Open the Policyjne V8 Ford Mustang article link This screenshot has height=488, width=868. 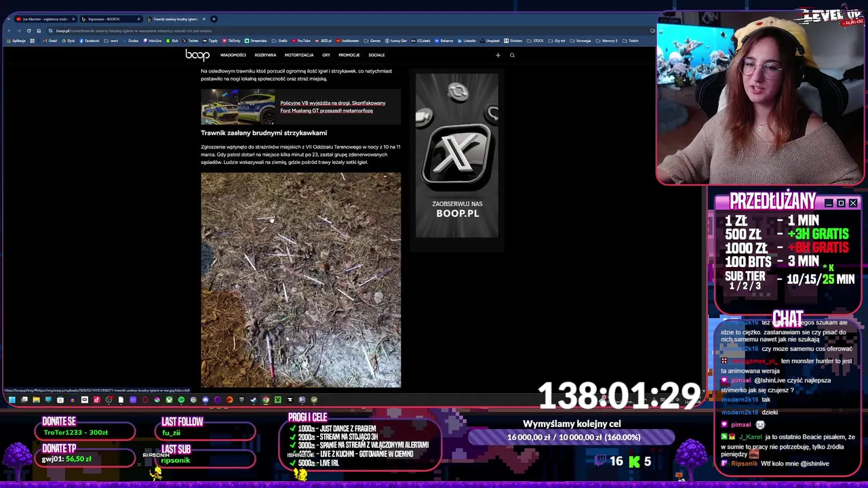[x=332, y=106]
